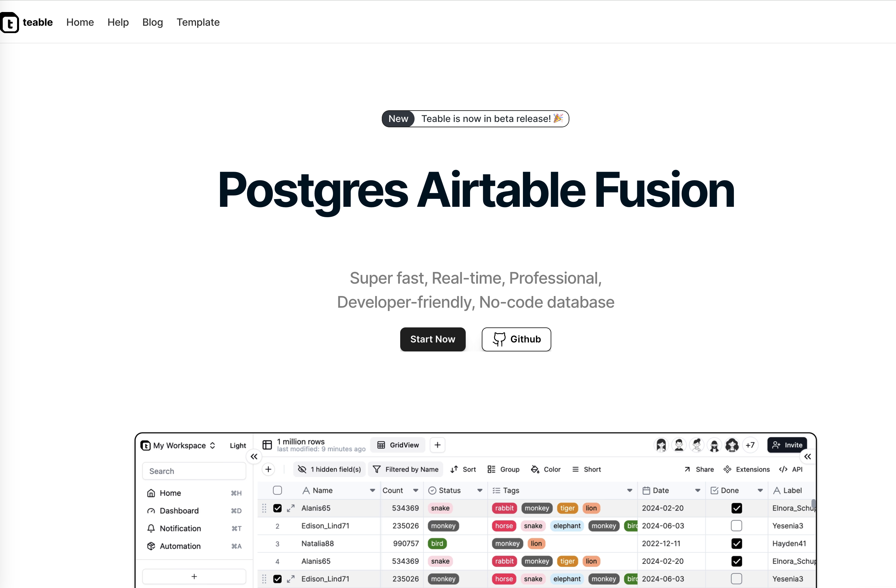896x588 pixels.
Task: Click the label cell Hayden41
Action: tap(792, 544)
